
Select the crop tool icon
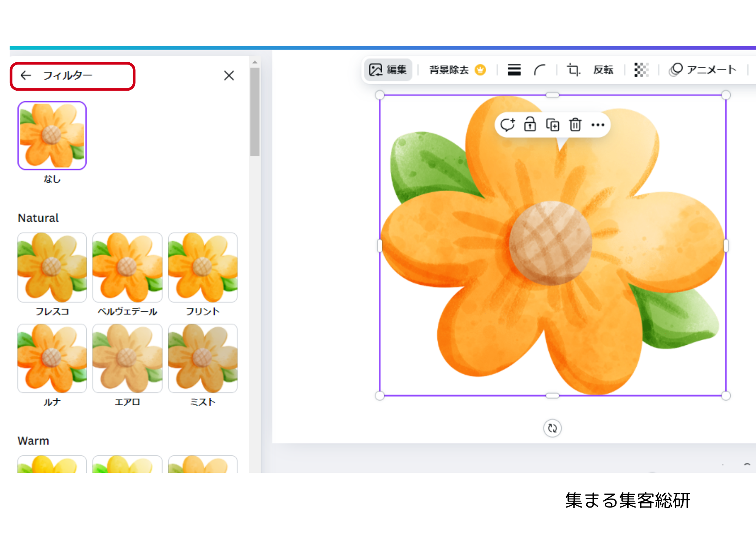(573, 70)
